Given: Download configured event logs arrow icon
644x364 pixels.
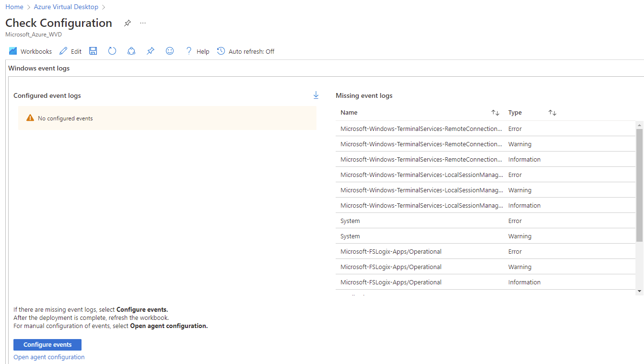Looking at the screenshot, I should [316, 95].
